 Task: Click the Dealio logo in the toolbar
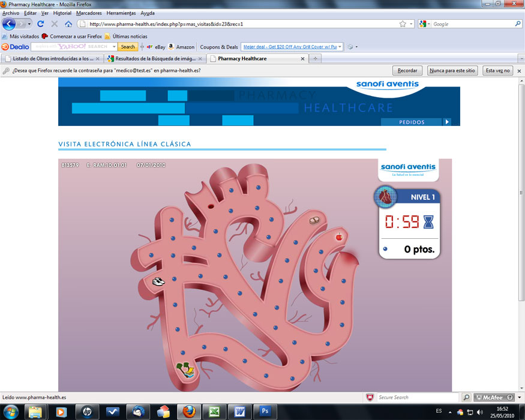[x=16, y=47]
